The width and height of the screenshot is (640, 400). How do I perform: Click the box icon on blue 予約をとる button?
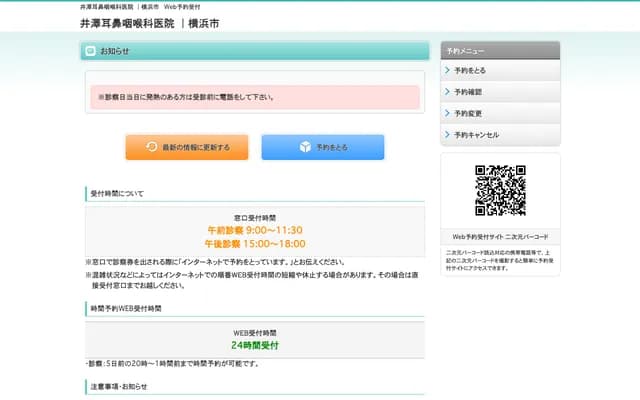pyautogui.click(x=305, y=147)
